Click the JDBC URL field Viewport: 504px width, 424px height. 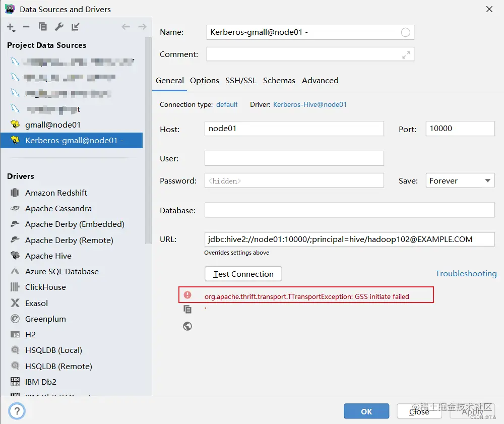click(x=349, y=239)
